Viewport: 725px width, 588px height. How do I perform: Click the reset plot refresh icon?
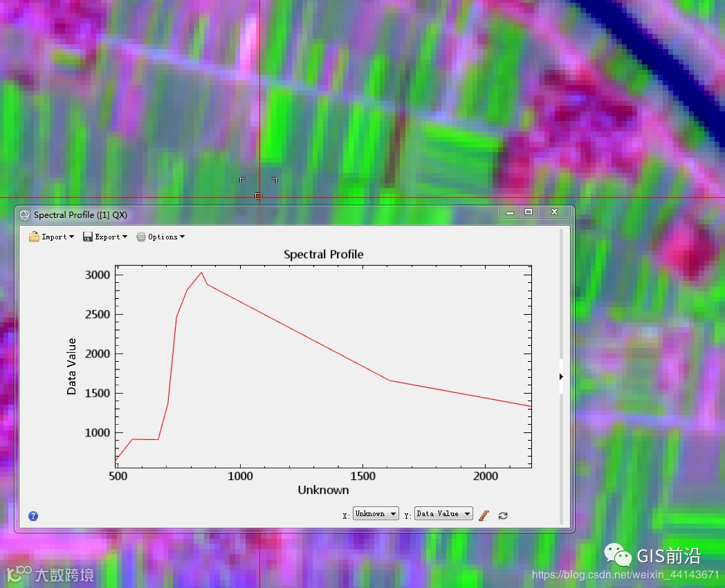[503, 515]
